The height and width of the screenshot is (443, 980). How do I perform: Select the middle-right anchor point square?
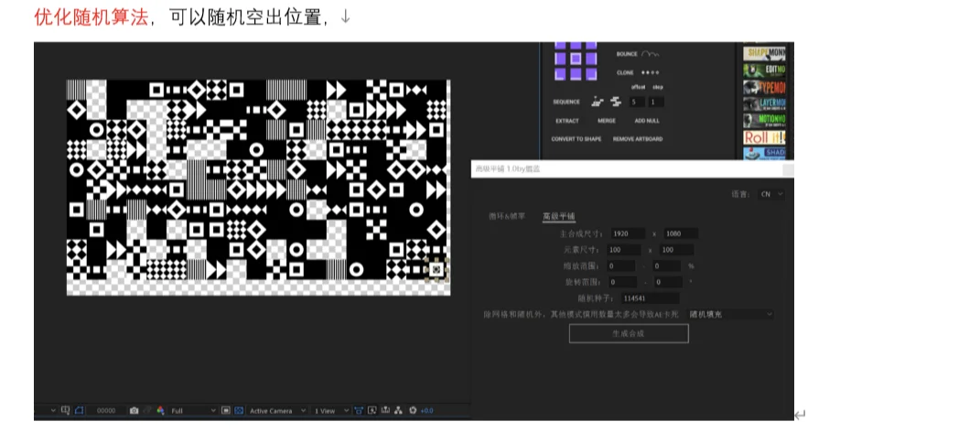[x=591, y=59]
